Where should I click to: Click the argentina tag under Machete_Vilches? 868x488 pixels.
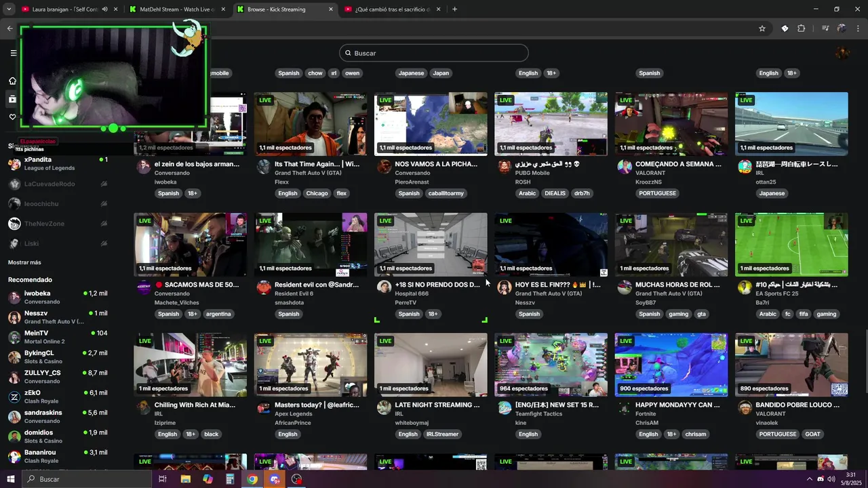coord(218,314)
